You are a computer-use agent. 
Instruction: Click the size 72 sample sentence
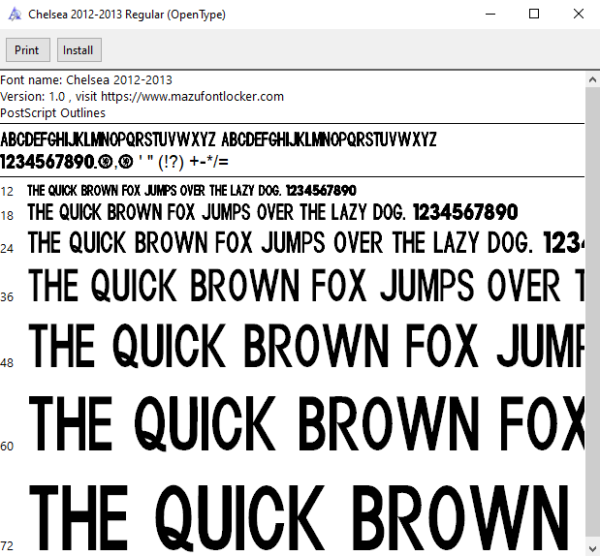[298, 517]
